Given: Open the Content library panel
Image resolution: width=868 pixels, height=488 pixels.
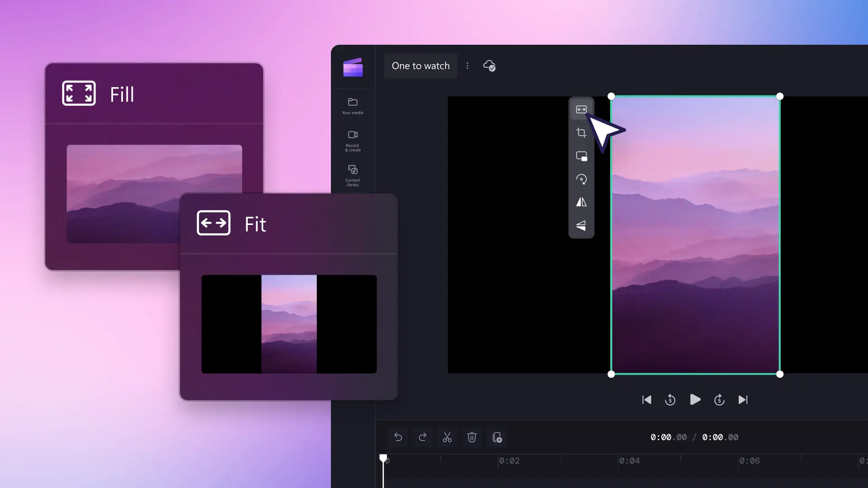Looking at the screenshot, I should coord(352,174).
